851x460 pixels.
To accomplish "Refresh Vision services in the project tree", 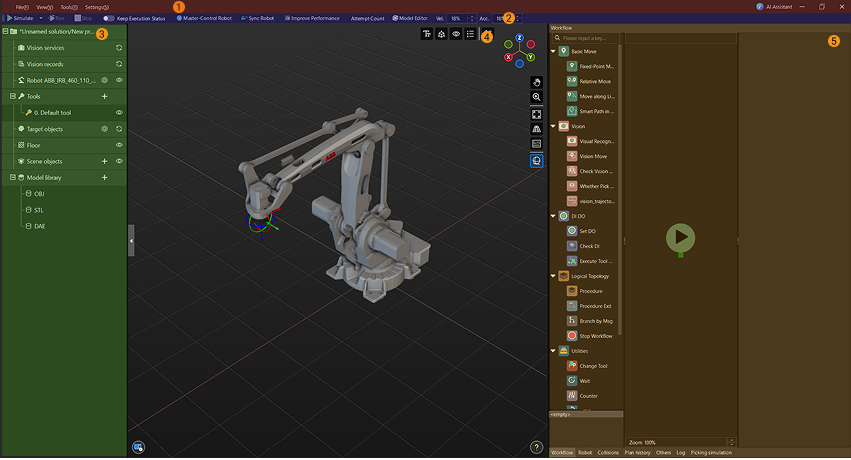I will [120, 48].
